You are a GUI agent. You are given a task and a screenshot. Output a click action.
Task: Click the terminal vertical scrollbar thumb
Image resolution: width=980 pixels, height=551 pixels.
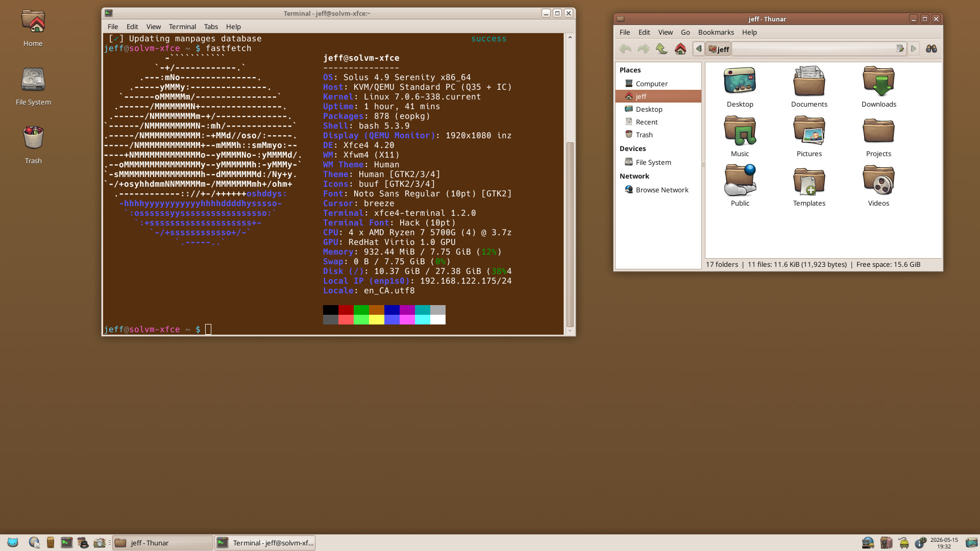[x=570, y=234]
